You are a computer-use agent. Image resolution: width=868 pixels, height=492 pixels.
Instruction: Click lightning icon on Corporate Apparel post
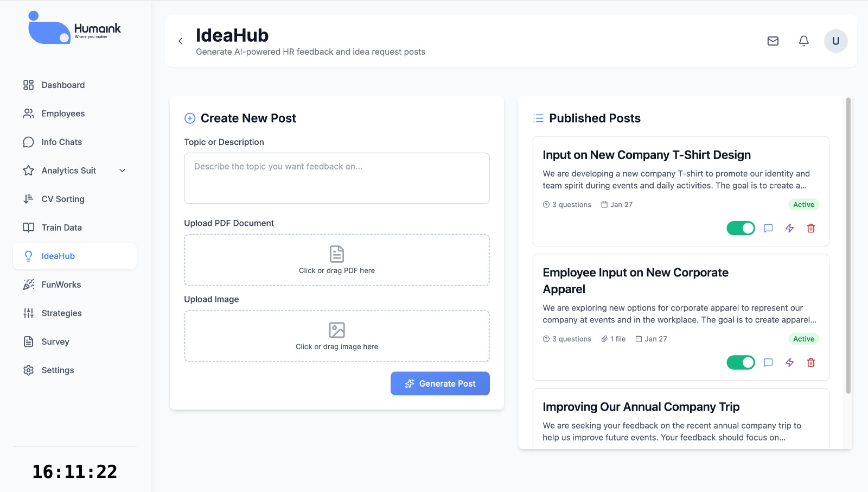click(789, 362)
